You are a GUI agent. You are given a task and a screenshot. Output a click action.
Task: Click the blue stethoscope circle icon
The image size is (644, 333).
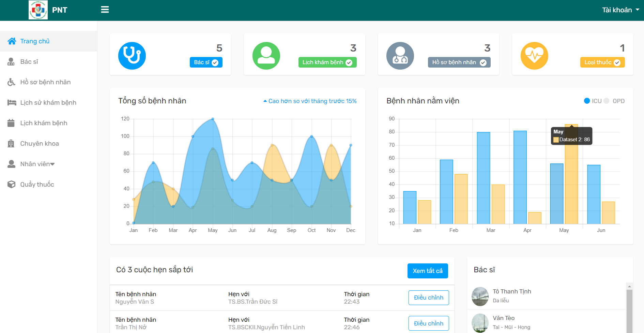pyautogui.click(x=132, y=56)
